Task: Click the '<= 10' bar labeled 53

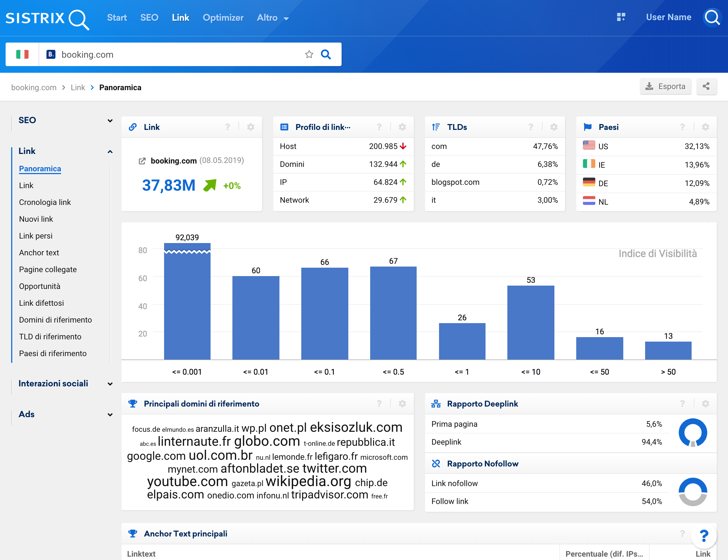Action: pyautogui.click(x=531, y=323)
